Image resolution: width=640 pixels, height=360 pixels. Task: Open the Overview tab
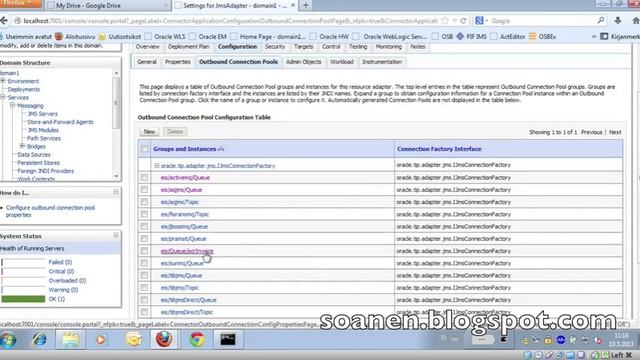147,47
